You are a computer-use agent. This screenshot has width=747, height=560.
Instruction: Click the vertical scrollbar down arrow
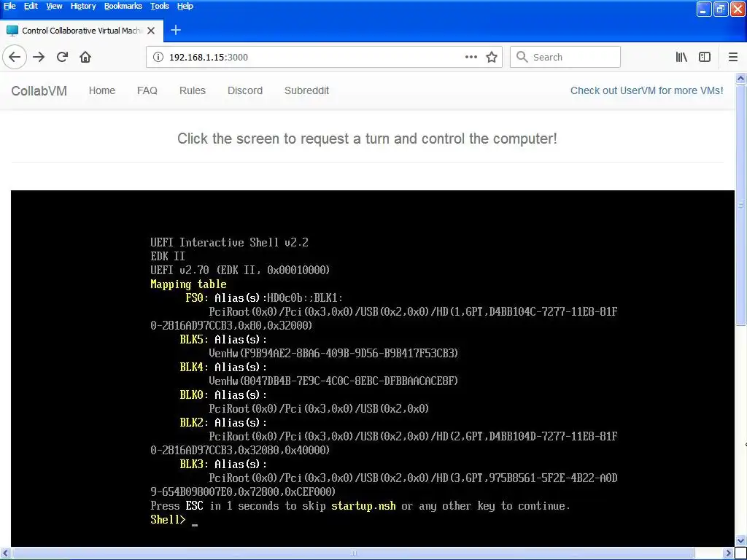[741, 540]
